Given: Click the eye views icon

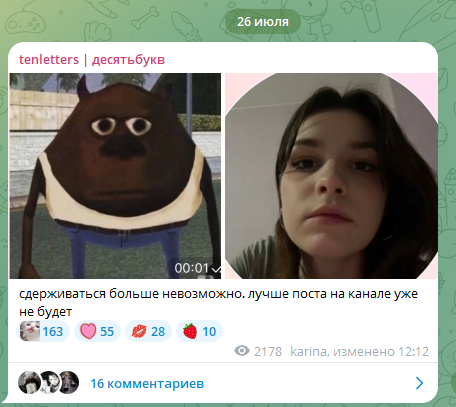Looking at the screenshot, I should click(x=242, y=351).
